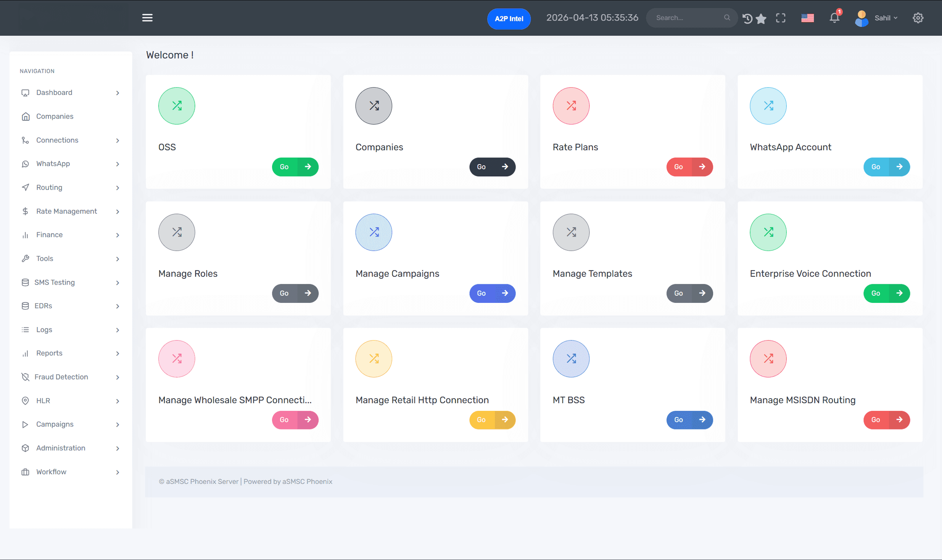Open the HLR menu item
This screenshot has height=560, width=942.
[x=71, y=401]
